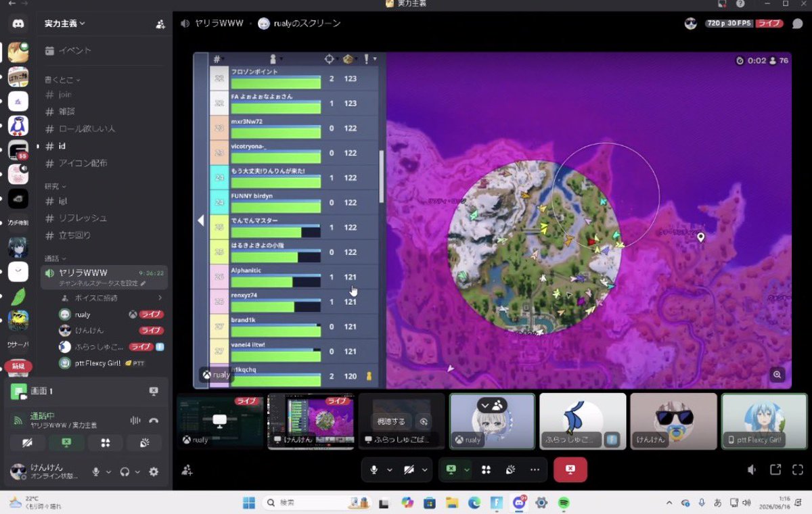Viewport: 812px width, 514px height.
Task: Toggle camera in the call control bar
Action: 410,469
